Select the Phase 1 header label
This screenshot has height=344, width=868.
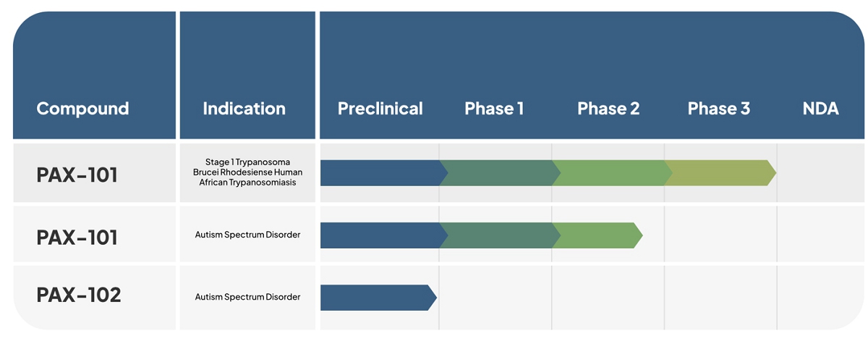coord(494,109)
